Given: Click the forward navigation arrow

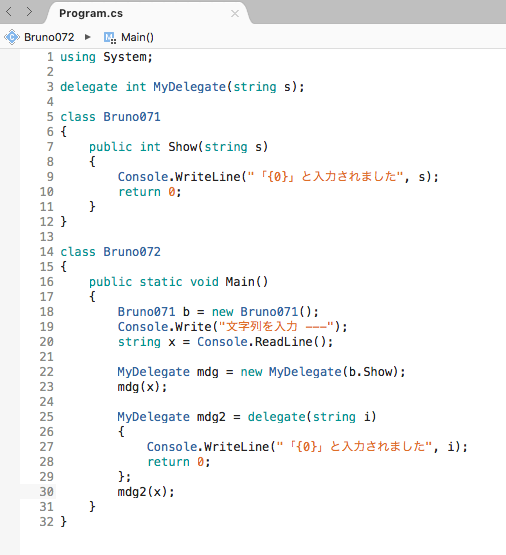Looking at the screenshot, I should [x=29, y=12].
